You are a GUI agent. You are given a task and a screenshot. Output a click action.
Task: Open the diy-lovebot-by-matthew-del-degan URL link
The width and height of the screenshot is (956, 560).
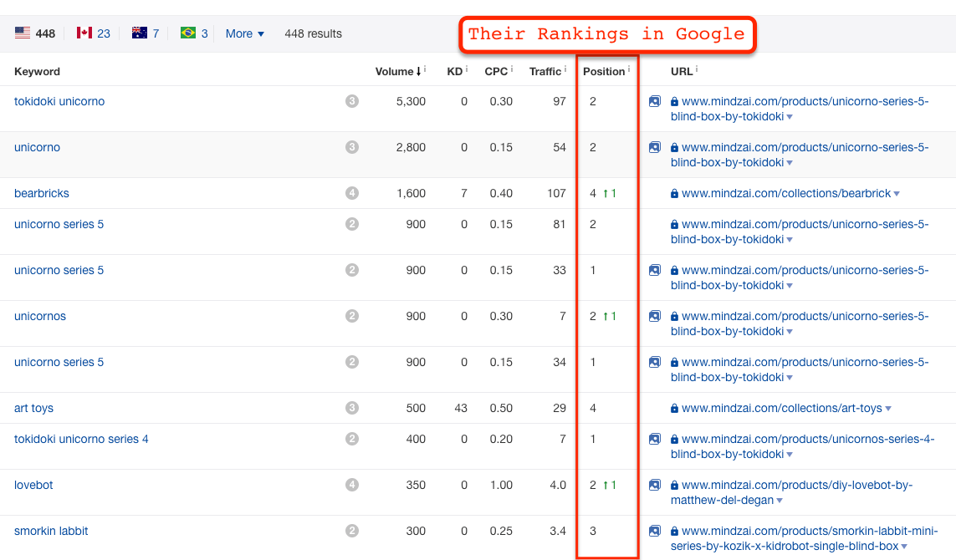click(x=792, y=492)
